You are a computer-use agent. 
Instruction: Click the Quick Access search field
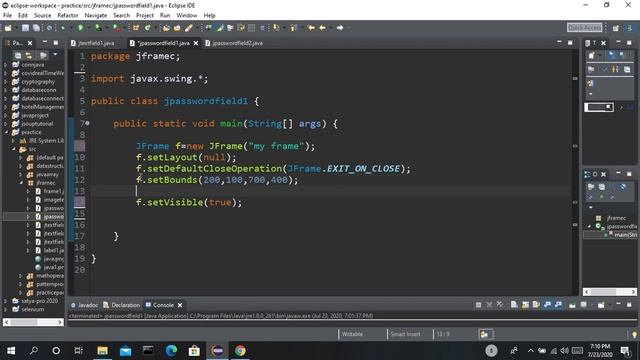pyautogui.click(x=584, y=28)
